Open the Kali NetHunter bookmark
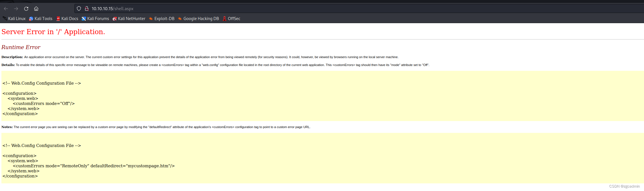The image size is (644, 191). [x=129, y=19]
